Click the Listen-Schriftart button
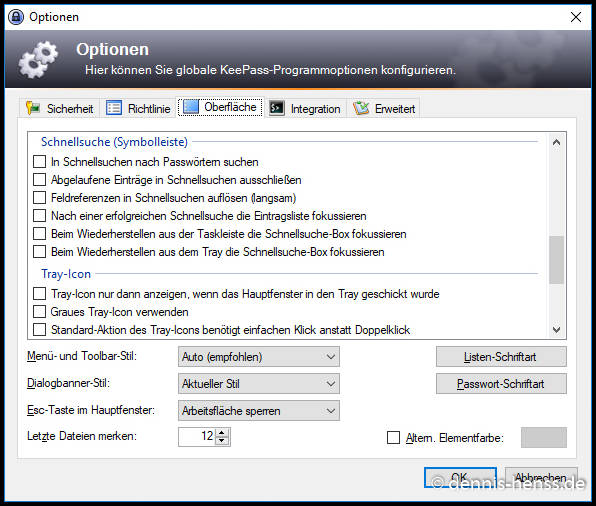Screen dimensions: 596x506 501,357
